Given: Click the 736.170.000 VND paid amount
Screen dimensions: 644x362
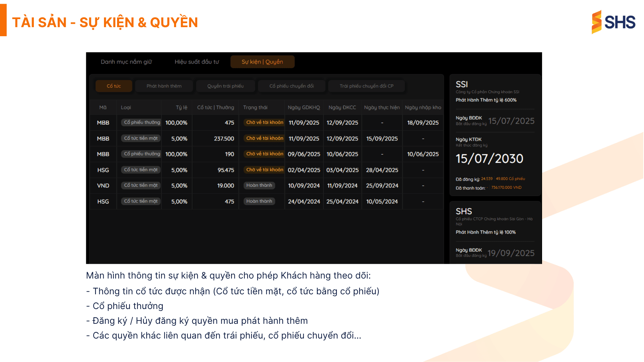Looking at the screenshot, I should point(506,188).
